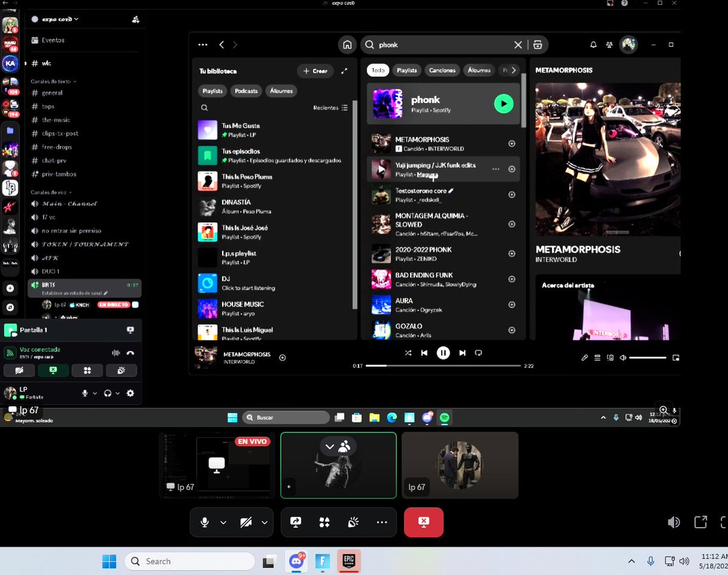728x575 pixels.
Task: Add a server plus icon
Action: [10, 288]
